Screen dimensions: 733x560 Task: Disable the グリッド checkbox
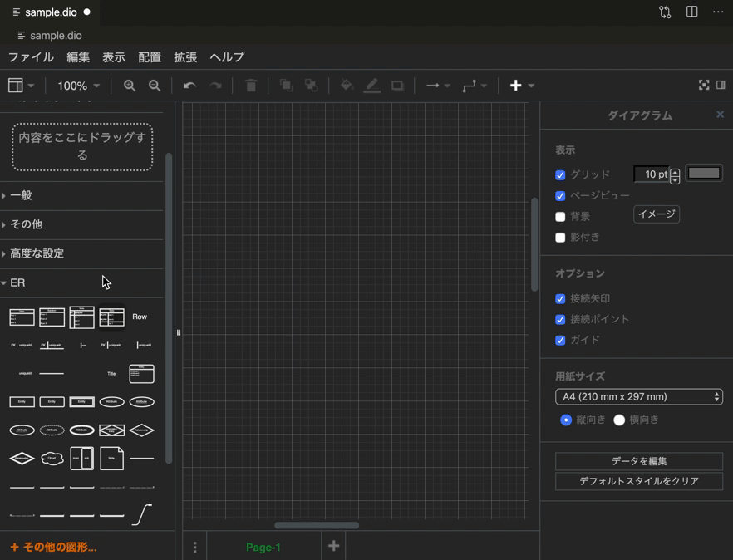pyautogui.click(x=560, y=174)
